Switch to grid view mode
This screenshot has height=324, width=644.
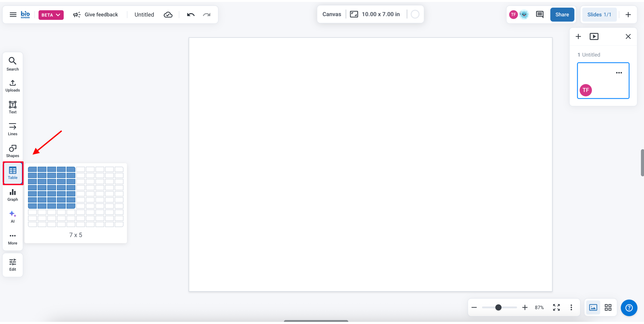(x=608, y=307)
